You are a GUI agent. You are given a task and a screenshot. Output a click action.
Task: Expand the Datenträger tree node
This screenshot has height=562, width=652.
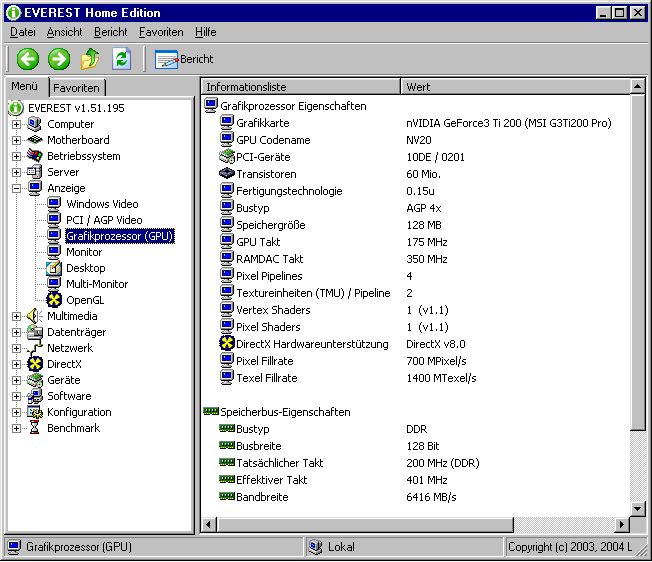point(16,332)
